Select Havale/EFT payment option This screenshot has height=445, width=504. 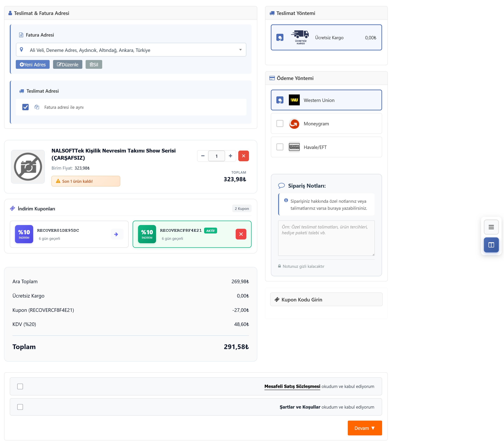[x=280, y=147]
